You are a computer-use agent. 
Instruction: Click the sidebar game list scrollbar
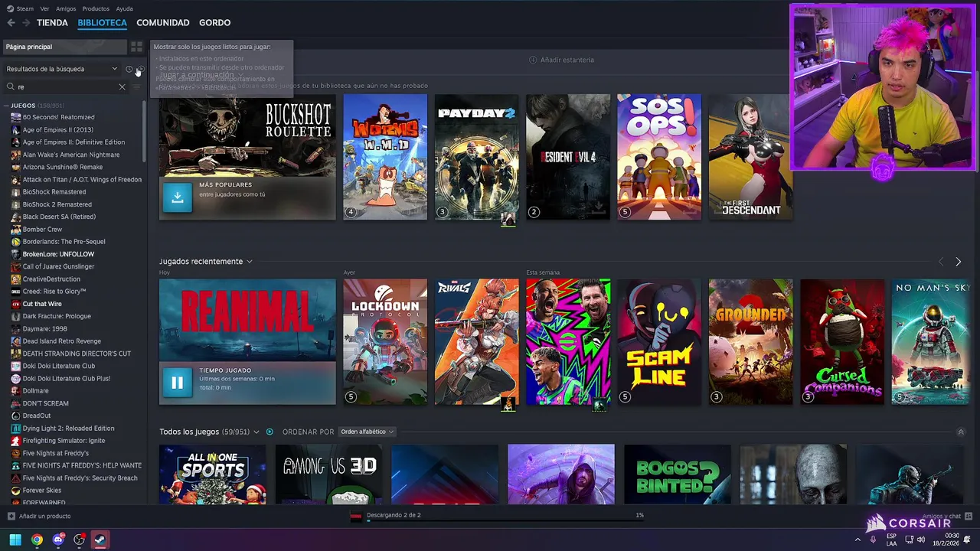coord(144,130)
